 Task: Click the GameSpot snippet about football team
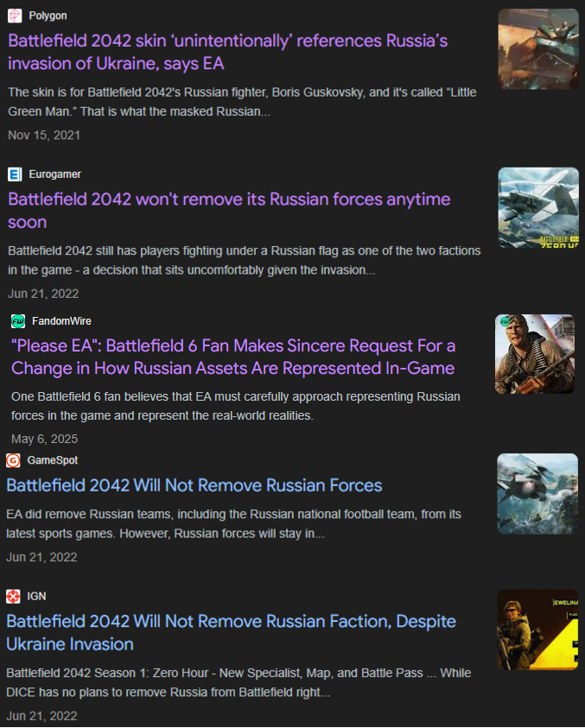233,523
